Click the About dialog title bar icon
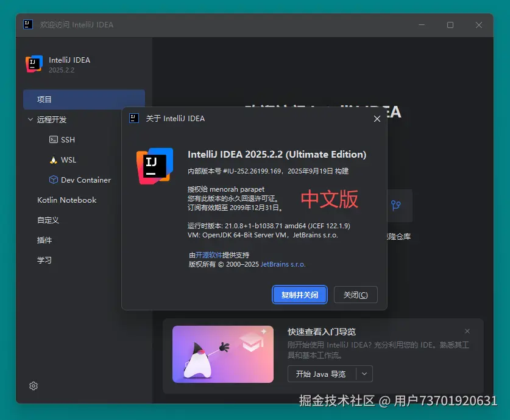Viewport: 510px width, 420px height. (134, 118)
